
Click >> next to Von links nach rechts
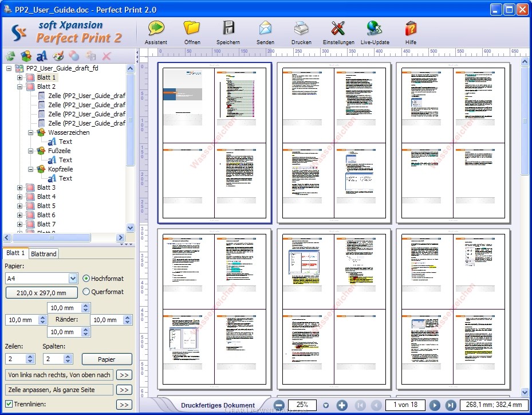point(124,375)
